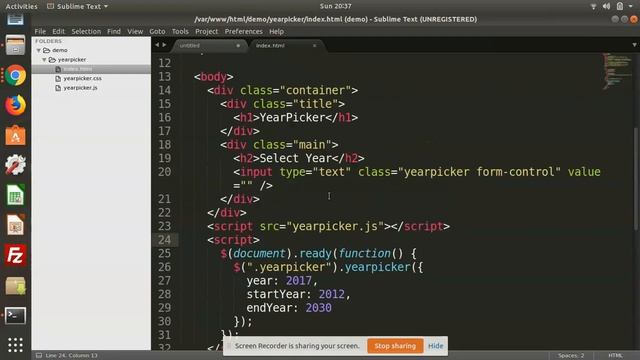This screenshot has height=360, width=640.
Task: Toggle sidebar icon in Sublime status bar
Action: 39,356
